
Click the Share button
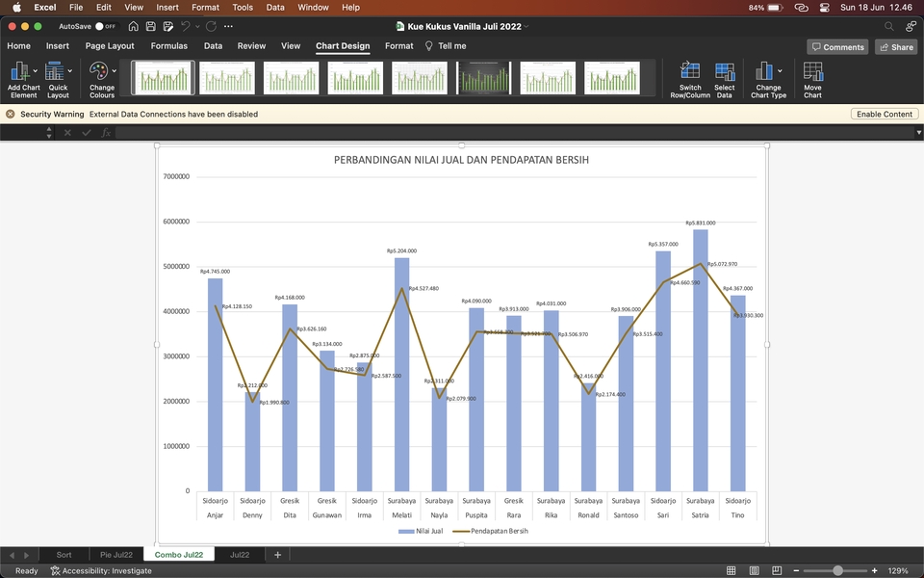click(x=896, y=46)
